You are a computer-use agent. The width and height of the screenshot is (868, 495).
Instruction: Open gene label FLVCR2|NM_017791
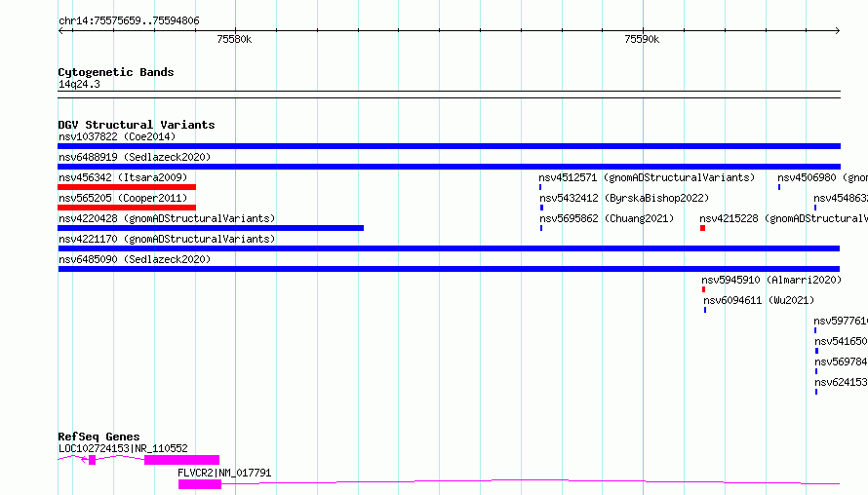[224, 473]
